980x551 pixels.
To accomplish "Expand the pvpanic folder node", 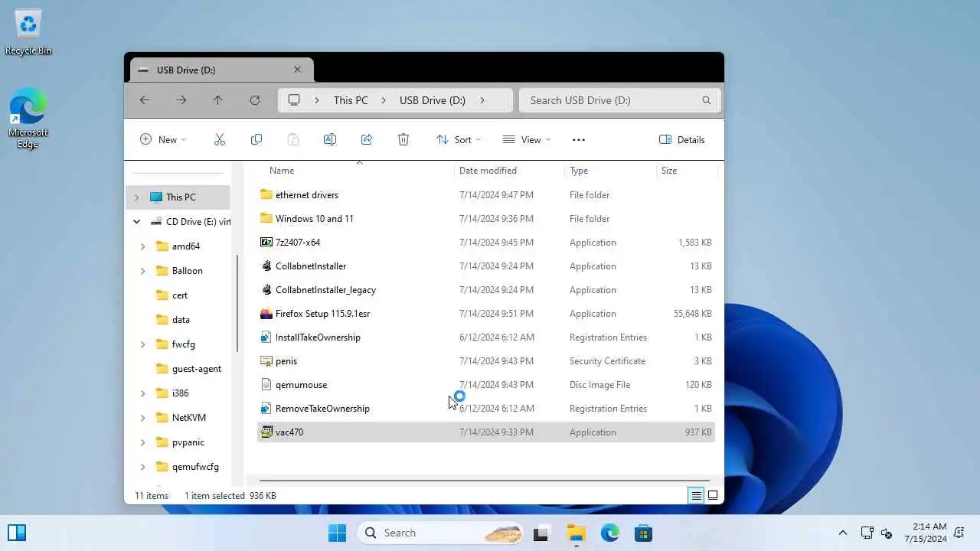I will [x=143, y=442].
